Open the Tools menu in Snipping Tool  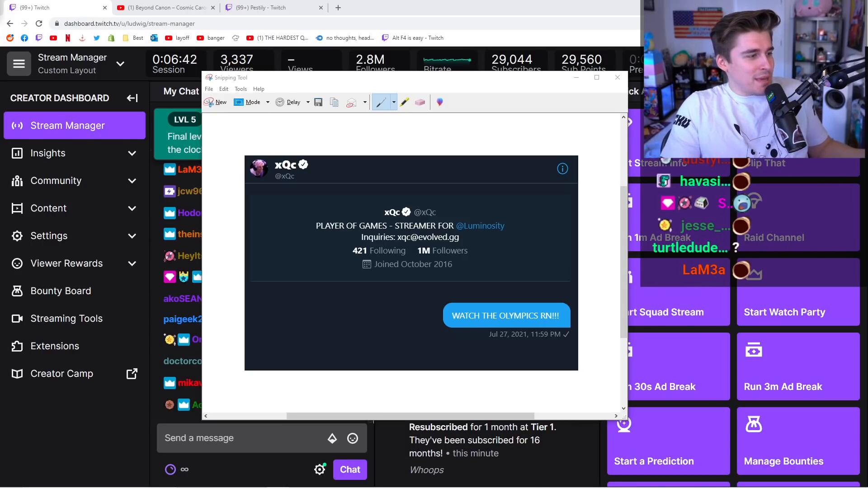241,89
